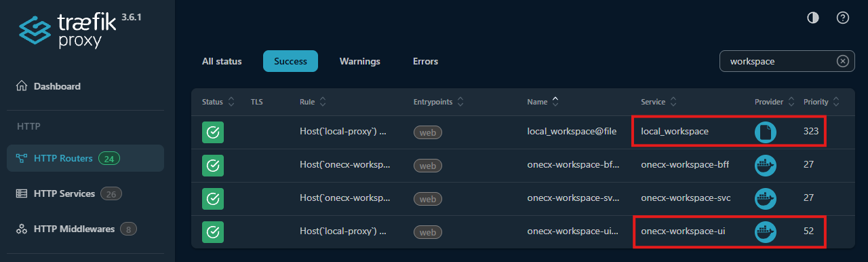The image size is (868, 262).
Task: Click docker provider icon for onecx-workspace-svc
Action: (766, 199)
